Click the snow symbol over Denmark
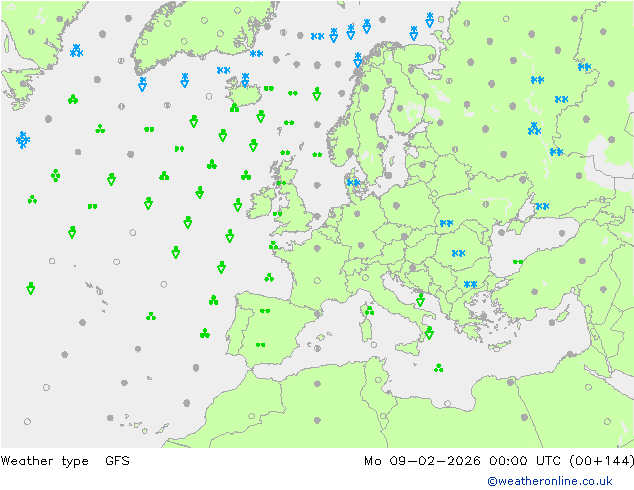The width and height of the screenshot is (634, 490). pos(353,183)
